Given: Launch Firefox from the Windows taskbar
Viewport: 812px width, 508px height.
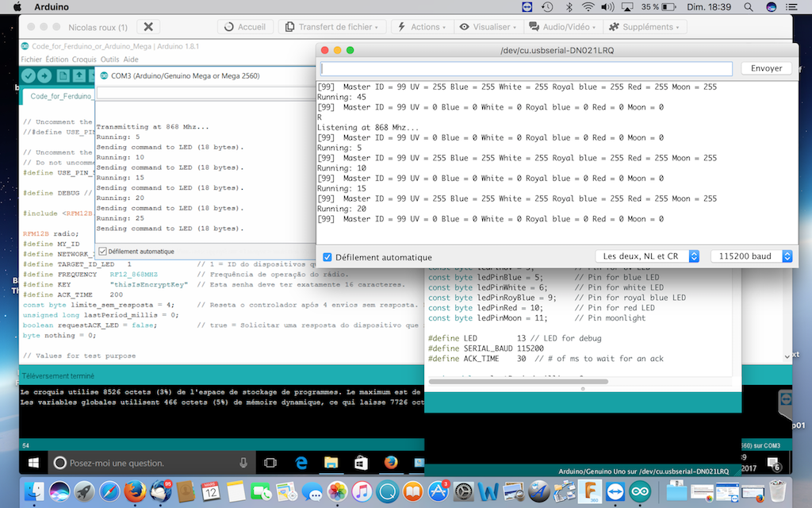Looking at the screenshot, I should tap(390, 463).
